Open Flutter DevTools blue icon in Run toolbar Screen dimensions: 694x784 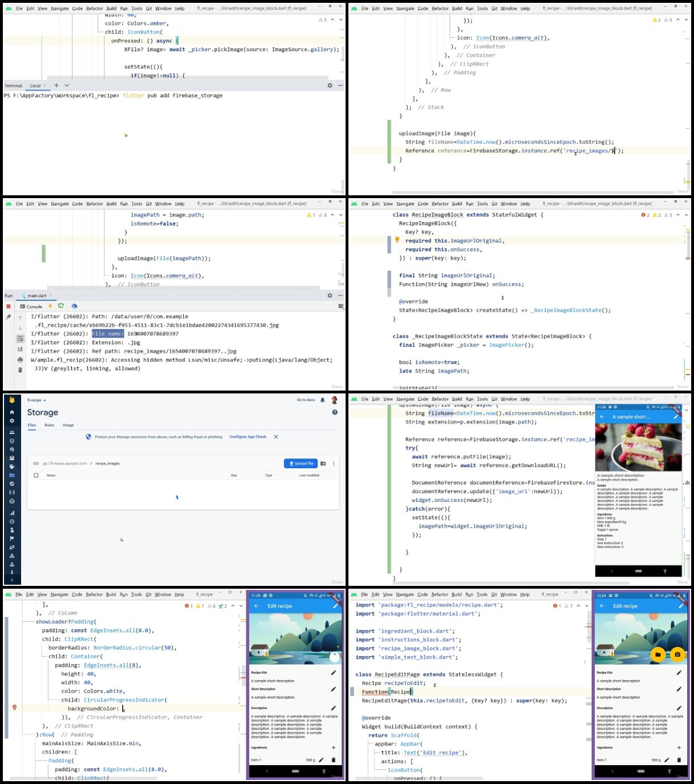74,306
